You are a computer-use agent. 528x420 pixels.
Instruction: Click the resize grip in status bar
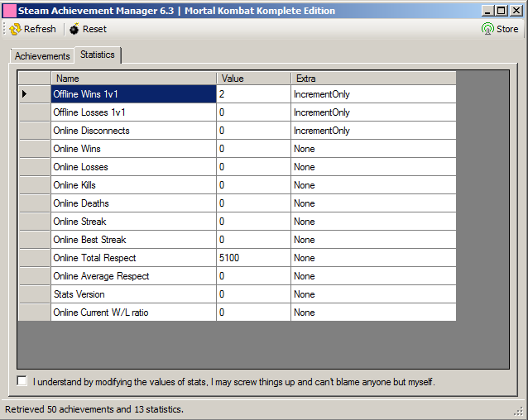(x=519, y=411)
